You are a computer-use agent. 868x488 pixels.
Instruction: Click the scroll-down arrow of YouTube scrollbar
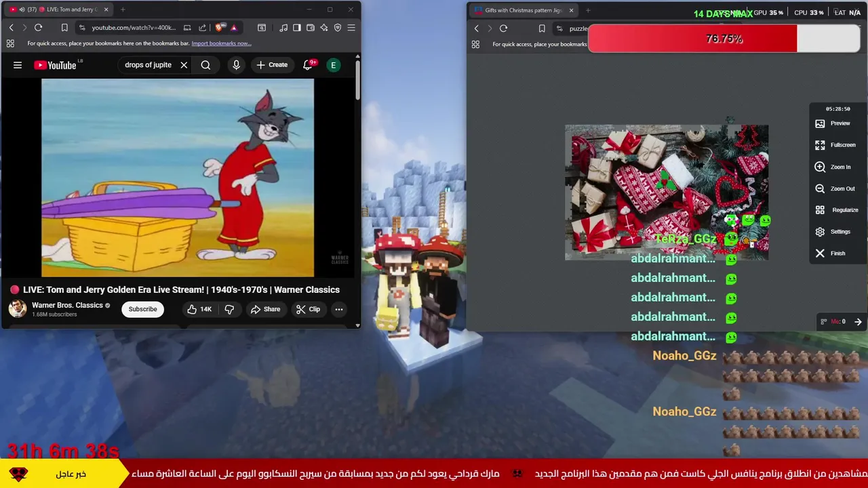point(358,325)
